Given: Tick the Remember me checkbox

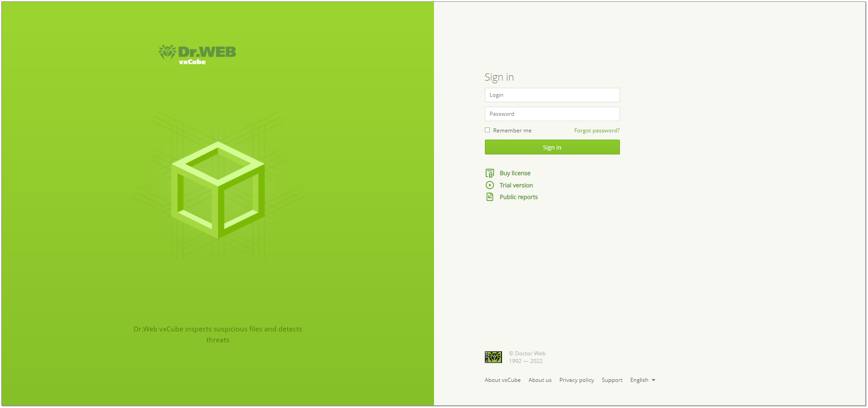Looking at the screenshot, I should point(487,130).
